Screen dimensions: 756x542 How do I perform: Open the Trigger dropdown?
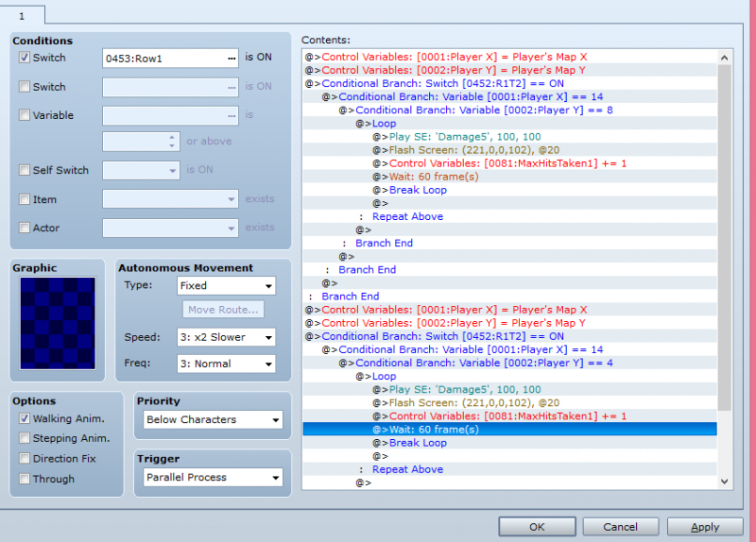(213, 478)
